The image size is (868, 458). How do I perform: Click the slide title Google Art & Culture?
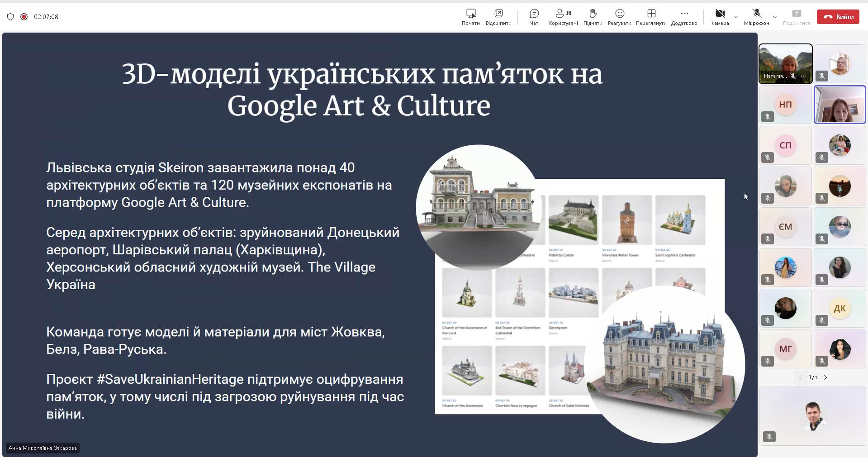click(359, 106)
